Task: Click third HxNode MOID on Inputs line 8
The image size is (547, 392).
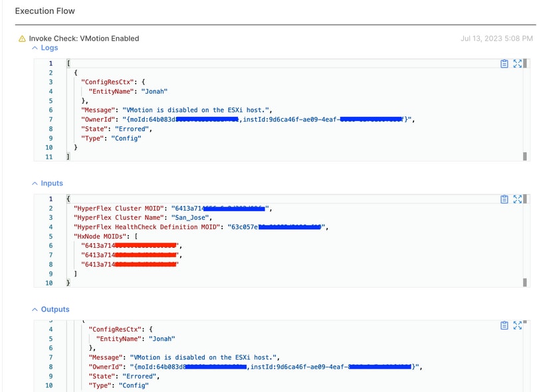Action: (x=130, y=264)
